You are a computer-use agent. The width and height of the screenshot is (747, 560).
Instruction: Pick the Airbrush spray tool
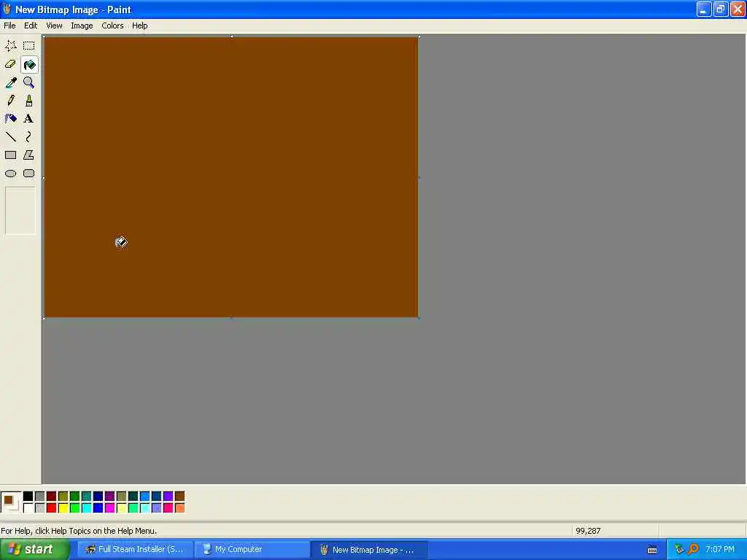click(10, 119)
